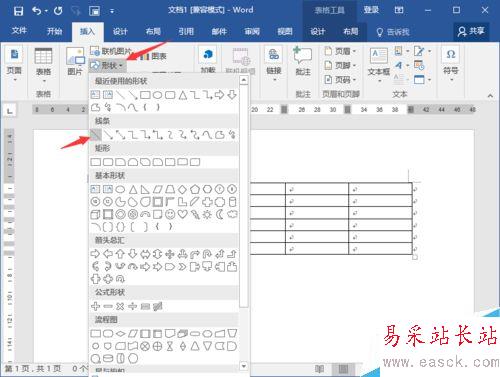The image size is (500, 377).
Task: Select the Right Arrow under 箭头总汇
Action: coord(95,254)
